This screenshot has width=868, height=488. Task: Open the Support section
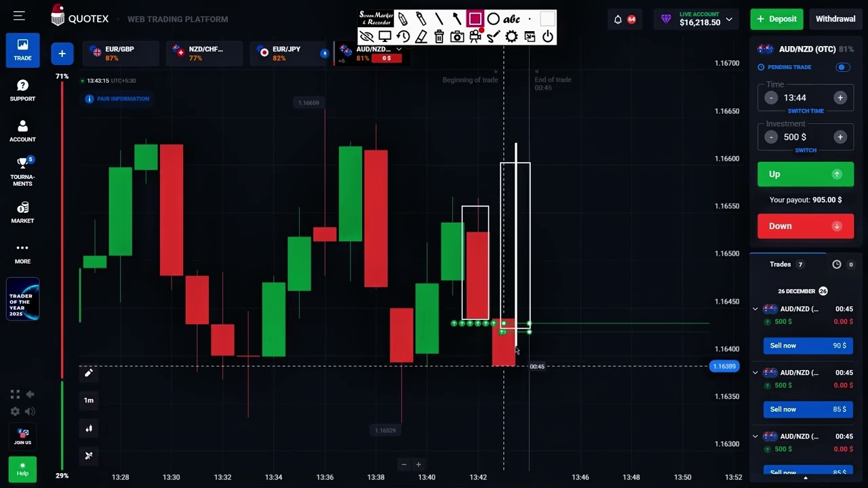[22, 90]
